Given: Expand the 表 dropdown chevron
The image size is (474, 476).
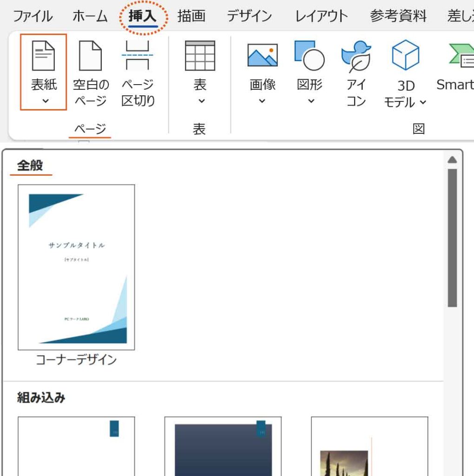Looking at the screenshot, I should [x=201, y=101].
